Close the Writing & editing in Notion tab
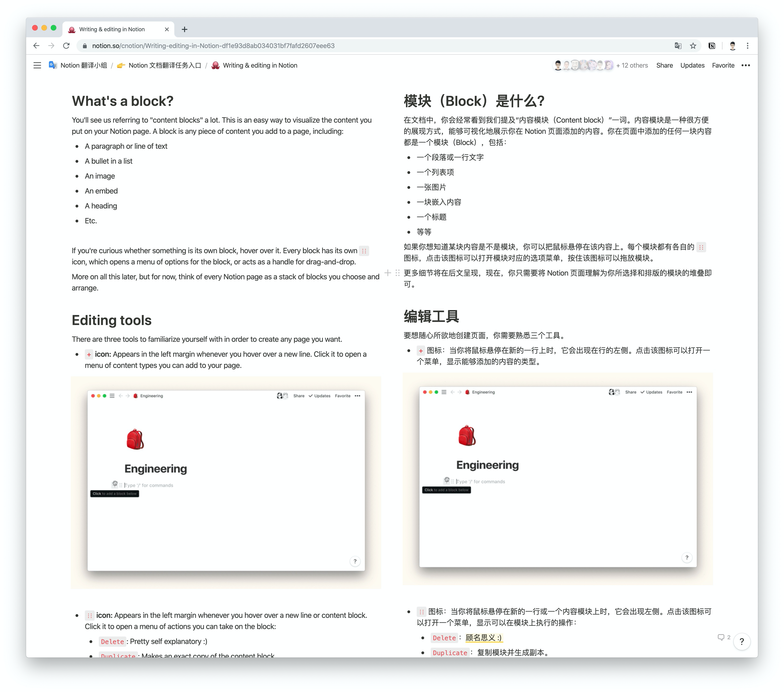This screenshot has height=692, width=784. 166,29
